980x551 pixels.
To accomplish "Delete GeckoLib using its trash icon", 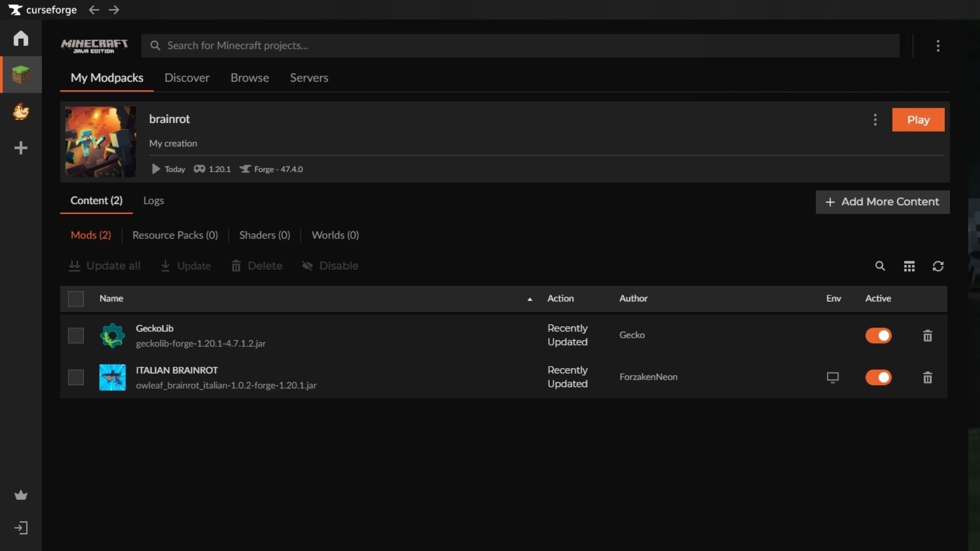I will pos(927,336).
